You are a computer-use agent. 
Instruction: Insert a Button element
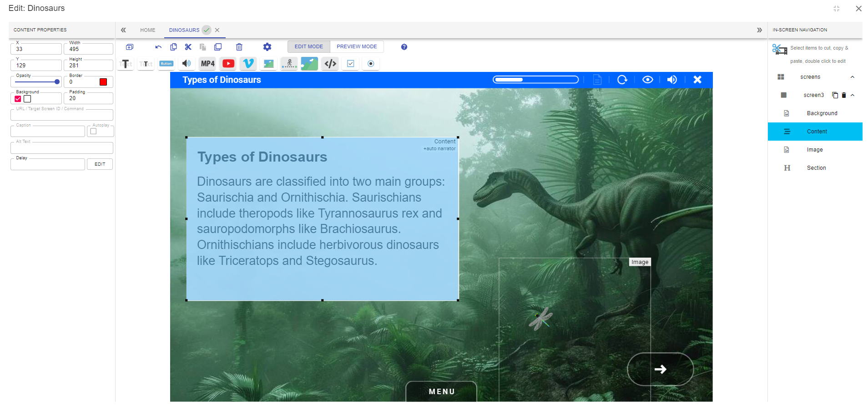tap(167, 64)
